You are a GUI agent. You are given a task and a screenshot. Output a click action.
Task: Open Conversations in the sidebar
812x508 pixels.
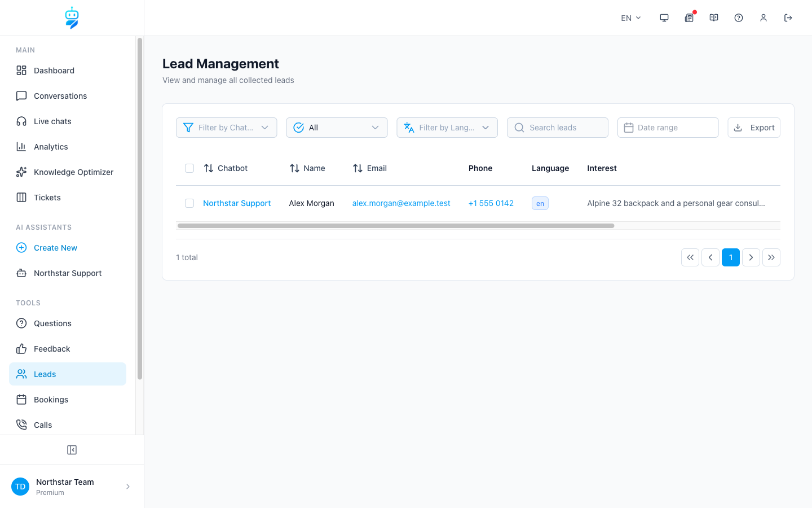click(x=68, y=96)
